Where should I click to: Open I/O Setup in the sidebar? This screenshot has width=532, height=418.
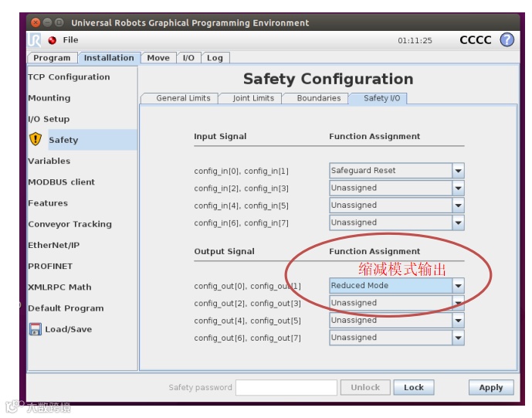49,119
